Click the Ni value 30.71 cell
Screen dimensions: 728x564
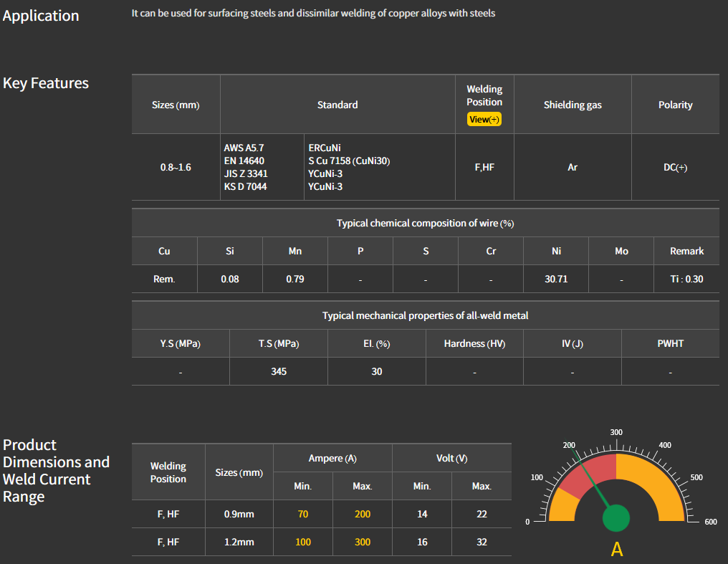pos(556,279)
